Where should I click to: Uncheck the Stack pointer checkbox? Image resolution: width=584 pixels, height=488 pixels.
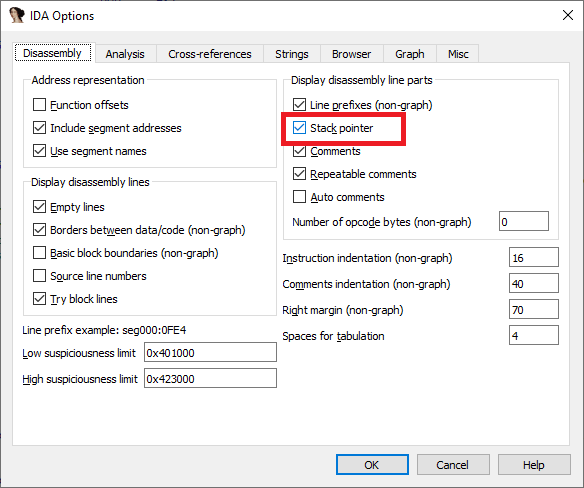pyautogui.click(x=299, y=128)
